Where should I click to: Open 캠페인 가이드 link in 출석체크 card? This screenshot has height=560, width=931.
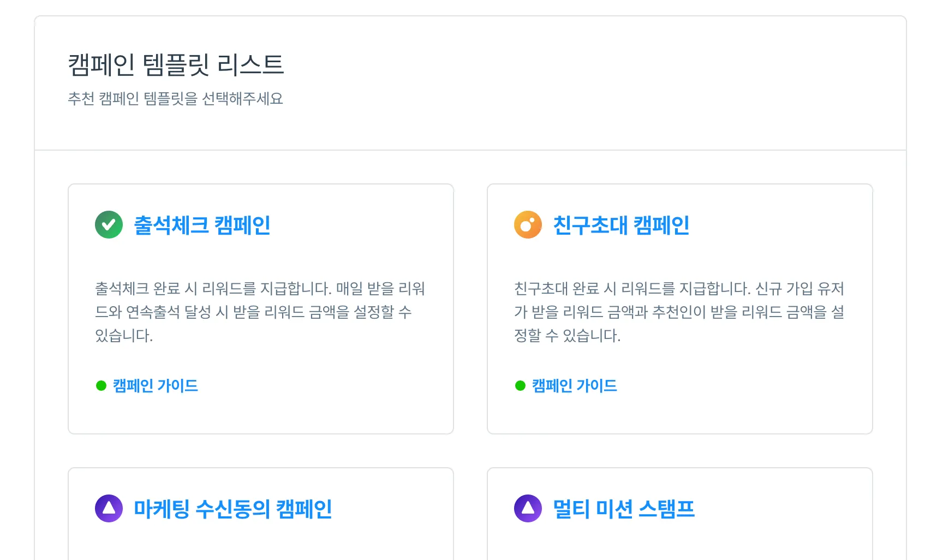click(x=156, y=386)
